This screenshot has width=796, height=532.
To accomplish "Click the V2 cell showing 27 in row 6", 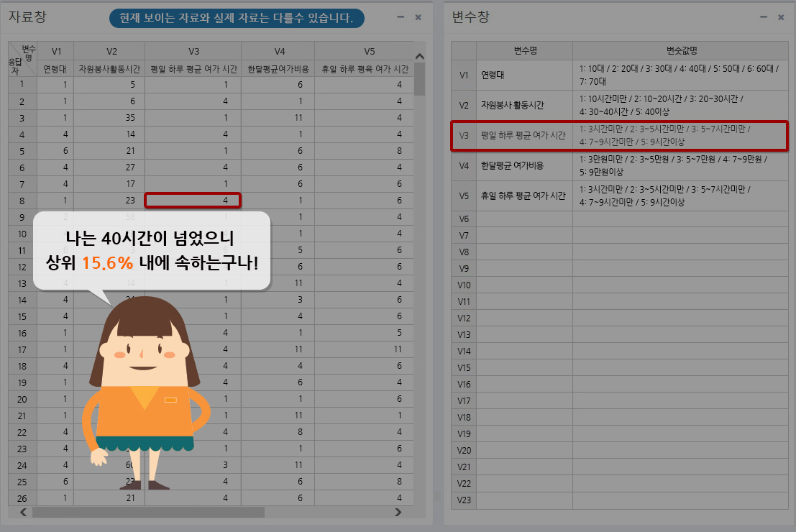I will (109, 168).
